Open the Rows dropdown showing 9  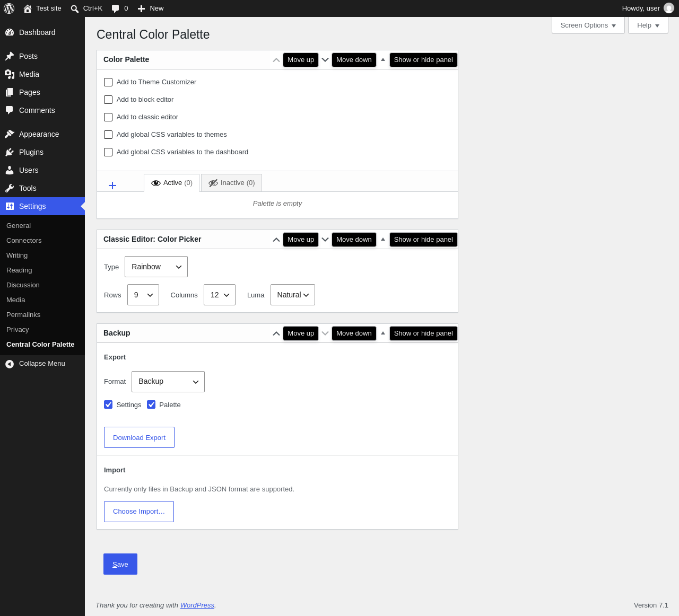pos(143,295)
